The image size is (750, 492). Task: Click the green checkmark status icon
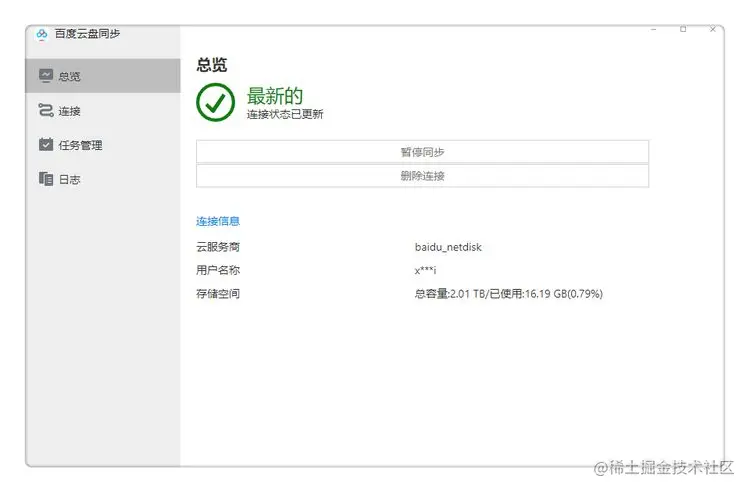(216, 102)
